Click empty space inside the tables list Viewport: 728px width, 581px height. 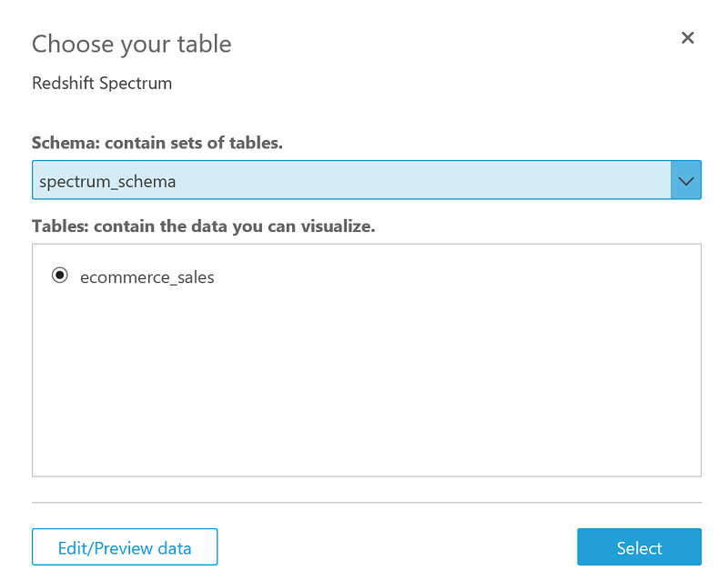click(366, 382)
